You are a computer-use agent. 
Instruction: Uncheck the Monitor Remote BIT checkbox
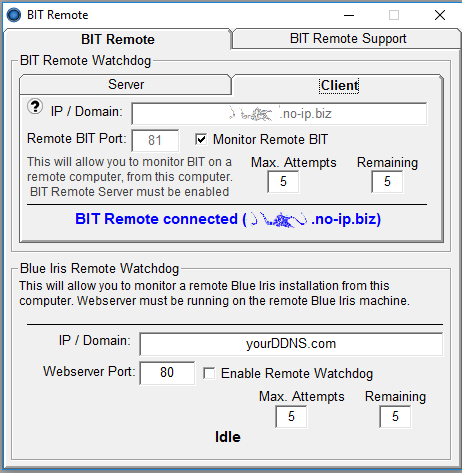pos(201,139)
